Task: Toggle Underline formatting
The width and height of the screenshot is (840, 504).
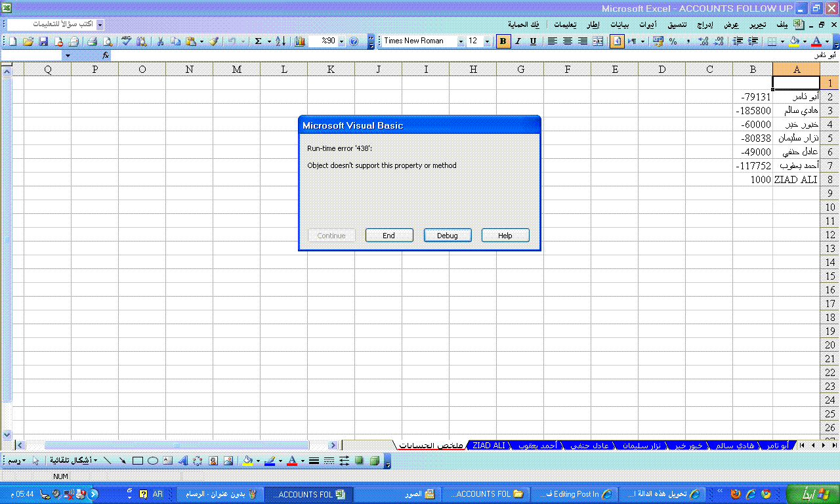Action: click(533, 41)
